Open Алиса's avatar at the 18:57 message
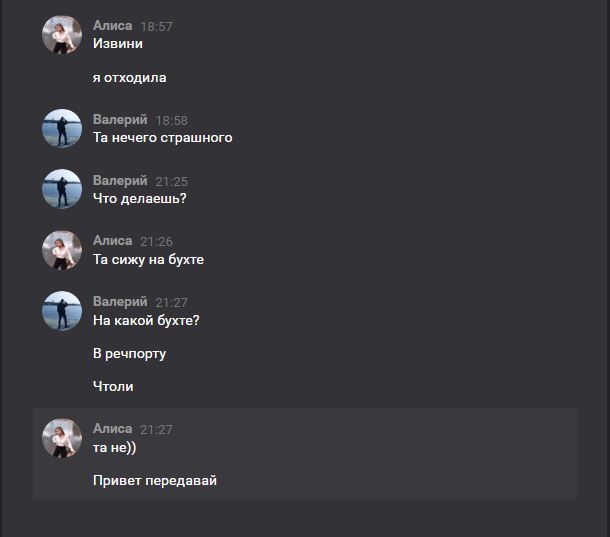The image size is (610, 537). point(62,35)
